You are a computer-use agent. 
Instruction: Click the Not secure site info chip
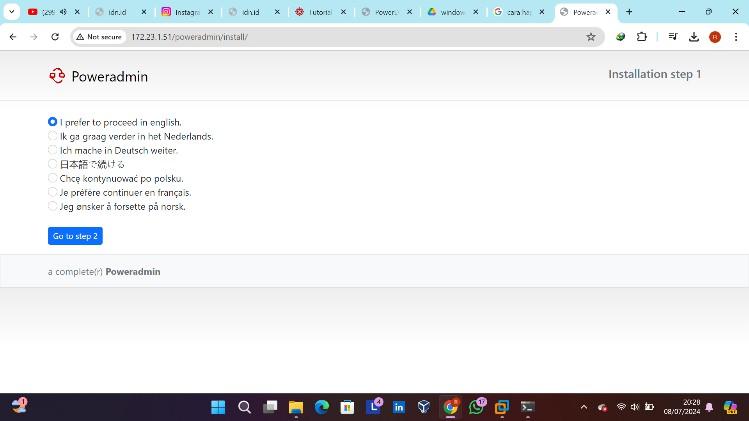[99, 37]
